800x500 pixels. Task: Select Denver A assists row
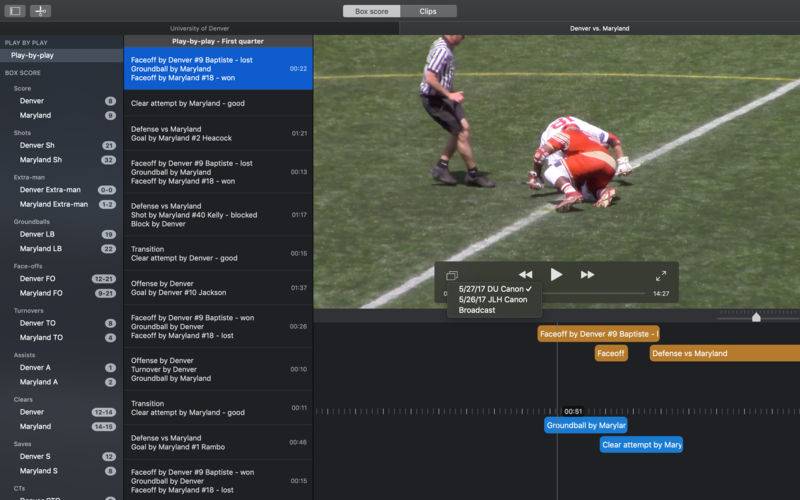(61, 367)
